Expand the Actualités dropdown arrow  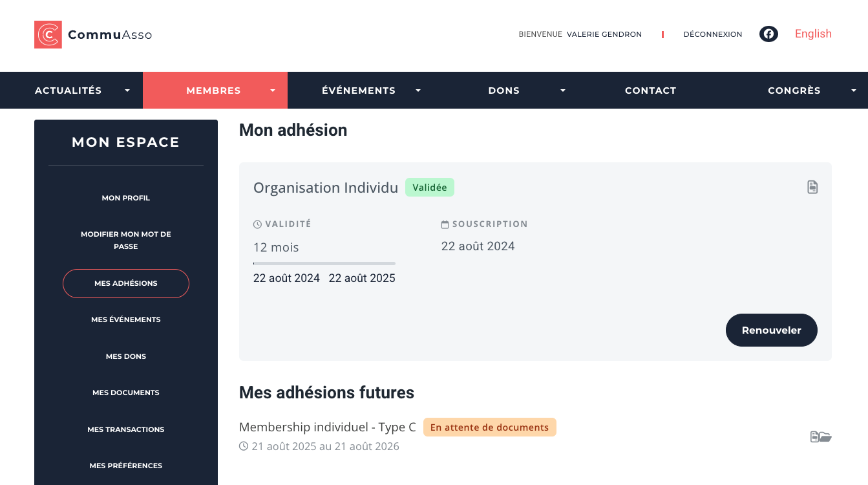pos(127,91)
